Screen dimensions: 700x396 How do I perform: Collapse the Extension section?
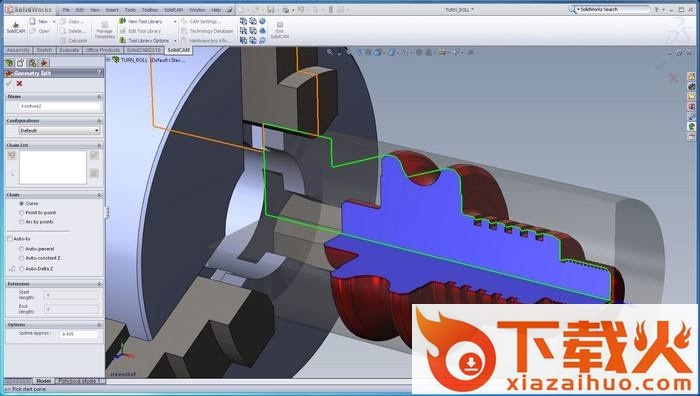point(99,283)
